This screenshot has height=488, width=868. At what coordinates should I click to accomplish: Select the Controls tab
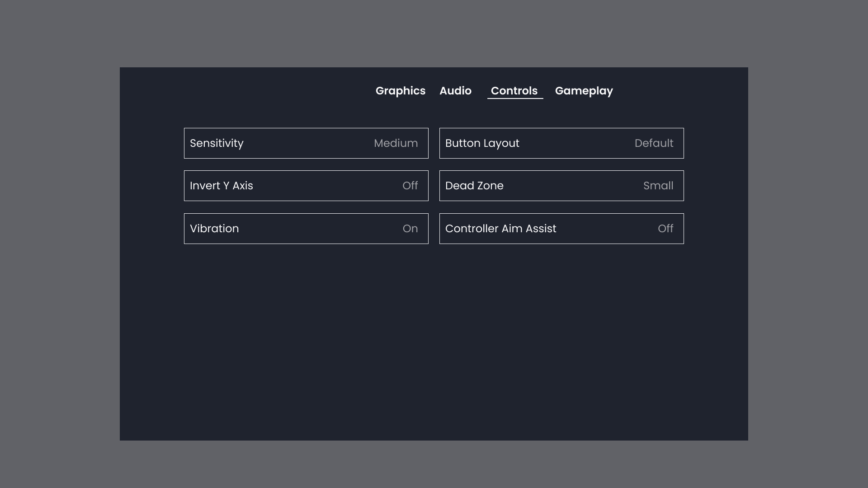(x=514, y=91)
